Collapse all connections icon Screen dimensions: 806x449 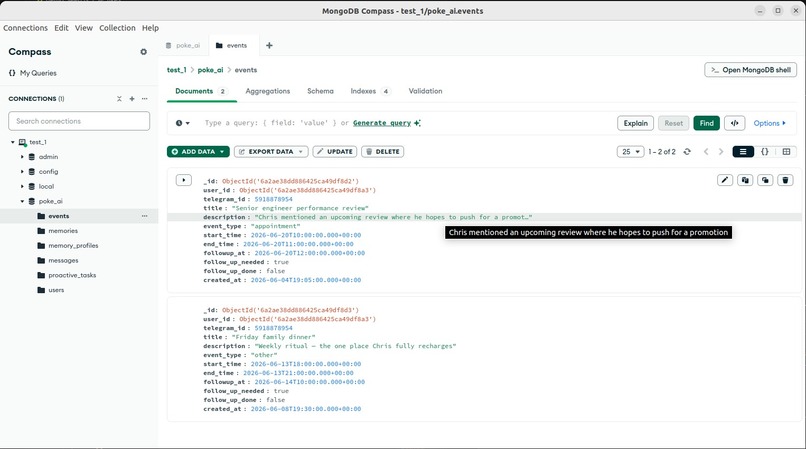point(119,99)
